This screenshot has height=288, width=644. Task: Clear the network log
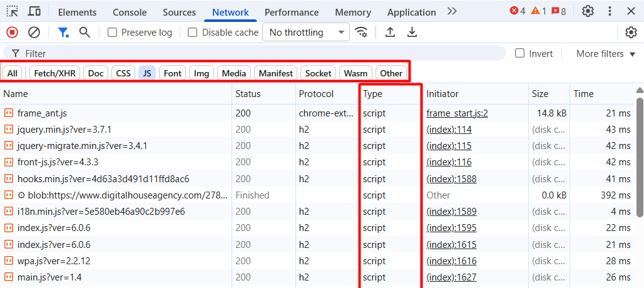[x=34, y=33]
